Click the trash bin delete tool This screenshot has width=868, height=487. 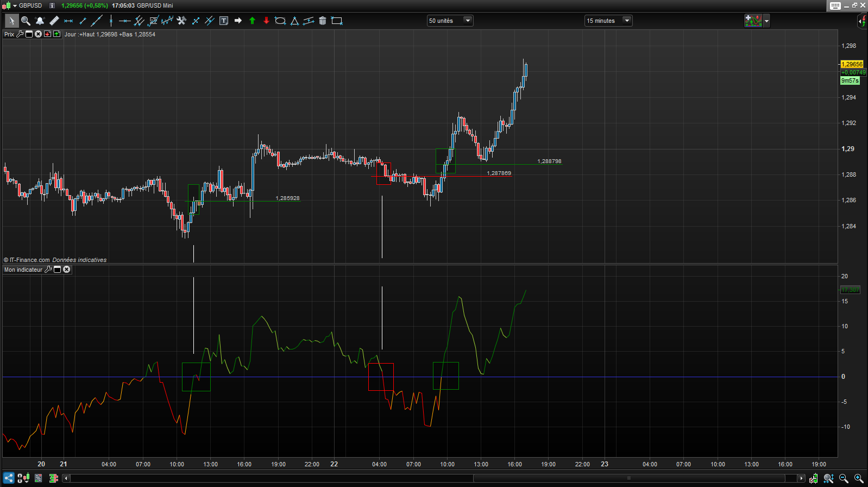(323, 21)
